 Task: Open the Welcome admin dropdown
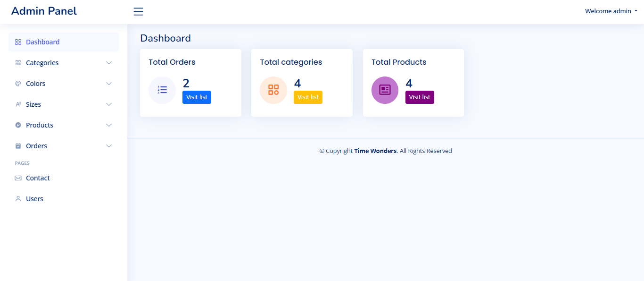(x=611, y=11)
